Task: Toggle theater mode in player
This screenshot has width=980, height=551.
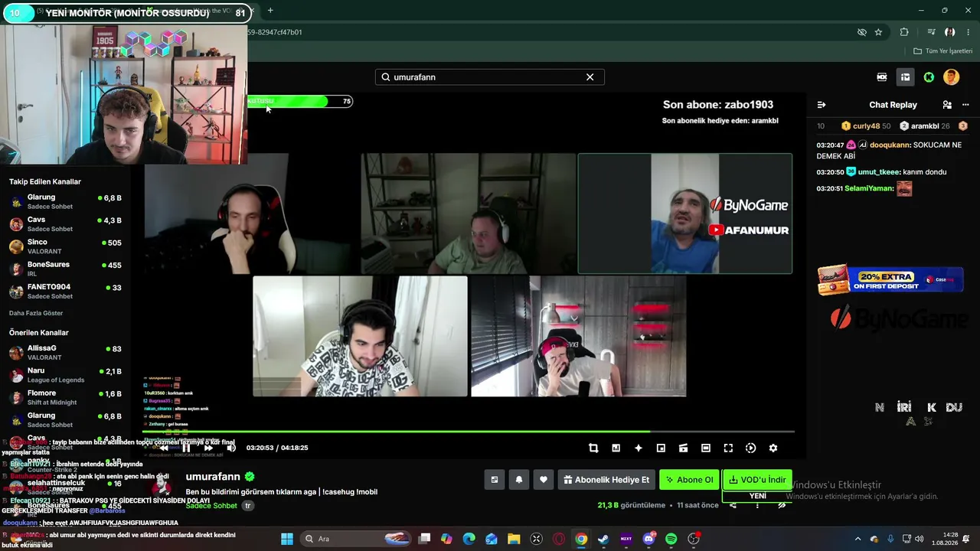Action: [706, 448]
